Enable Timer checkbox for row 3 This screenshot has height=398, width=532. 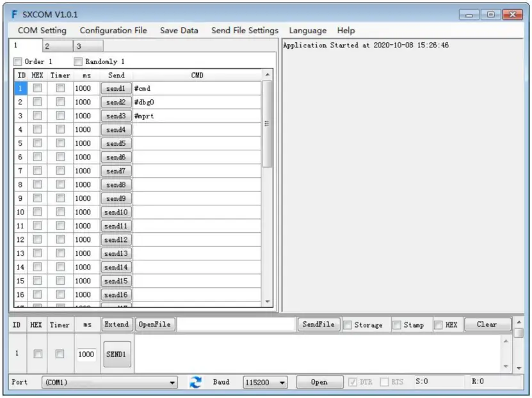point(60,116)
